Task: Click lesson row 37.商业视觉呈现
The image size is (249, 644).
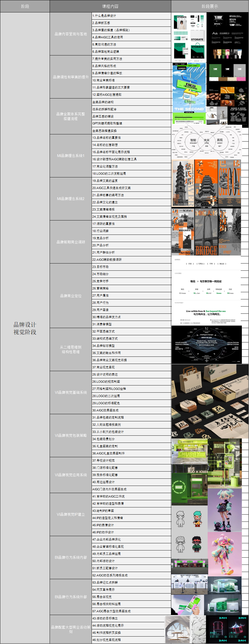Action: [131, 367]
